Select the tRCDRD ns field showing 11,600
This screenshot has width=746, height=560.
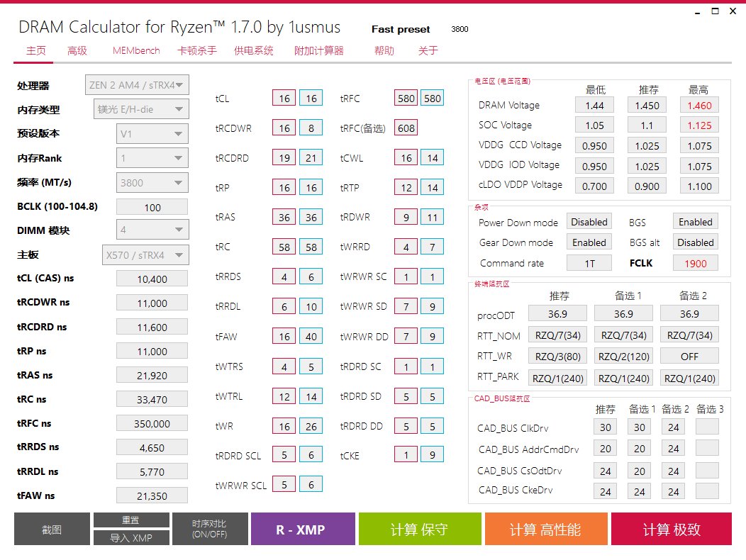pos(152,327)
